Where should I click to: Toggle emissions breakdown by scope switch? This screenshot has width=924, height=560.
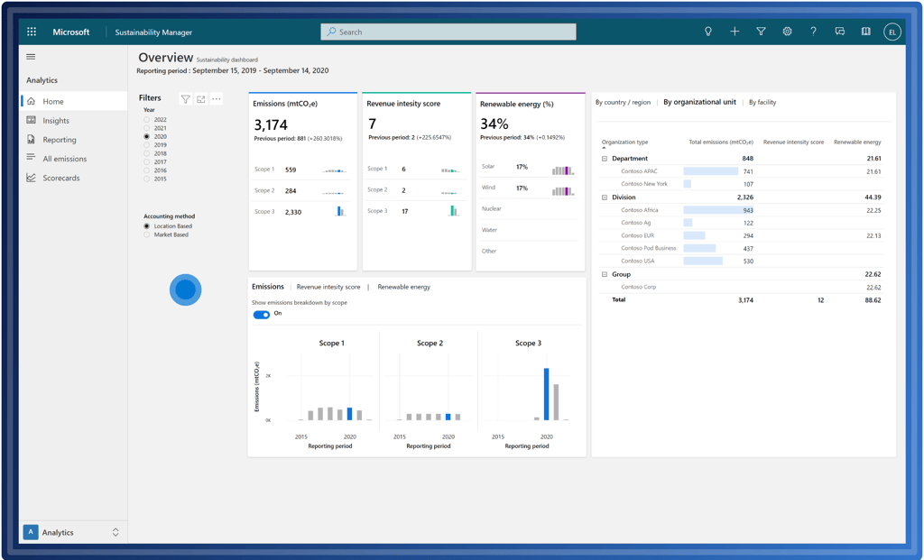point(262,315)
